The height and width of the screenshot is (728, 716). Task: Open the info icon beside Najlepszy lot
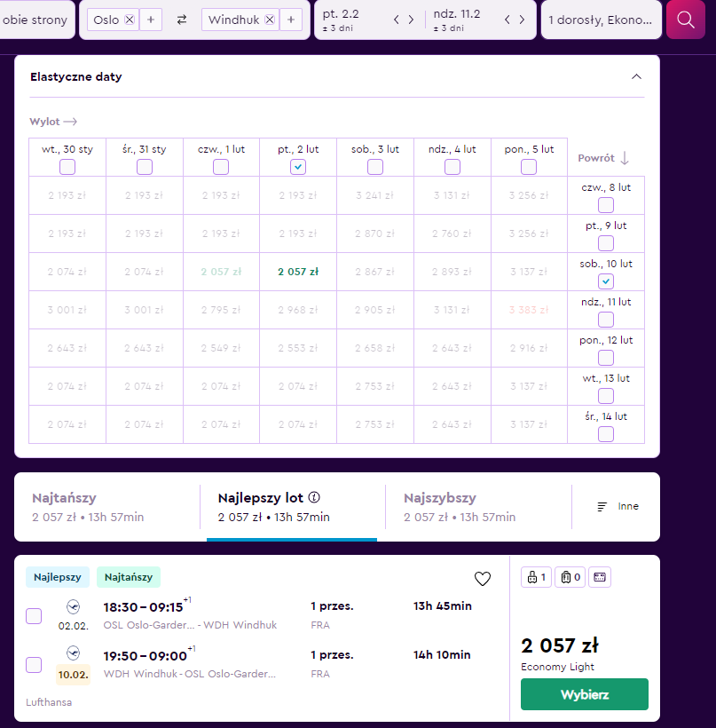click(x=314, y=497)
